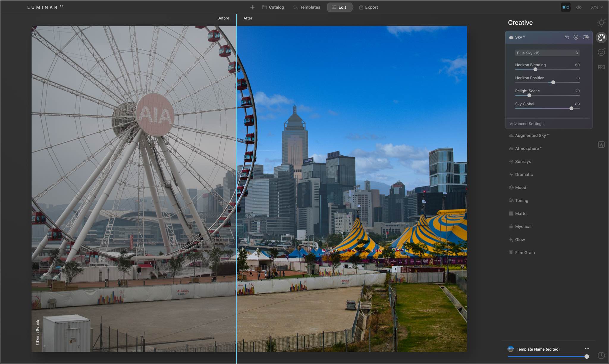Image resolution: width=609 pixels, height=364 pixels.
Task: Click the Templates tab
Action: 310,7
